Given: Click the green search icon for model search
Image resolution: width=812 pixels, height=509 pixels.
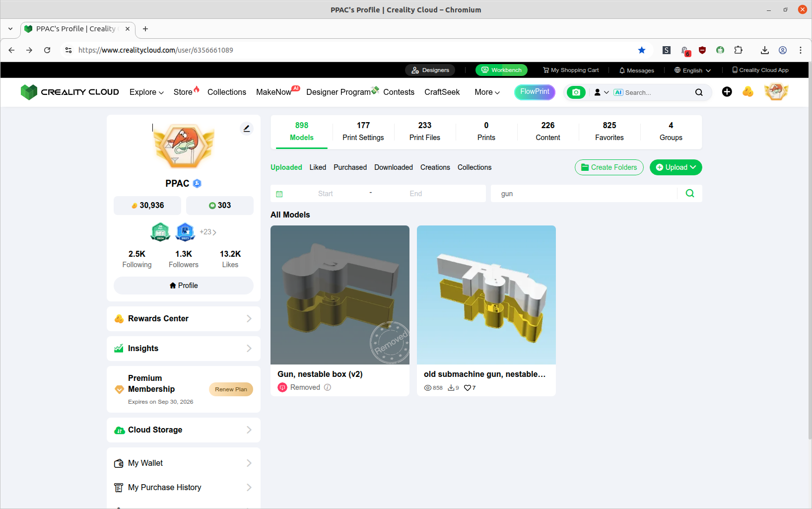Looking at the screenshot, I should [690, 194].
